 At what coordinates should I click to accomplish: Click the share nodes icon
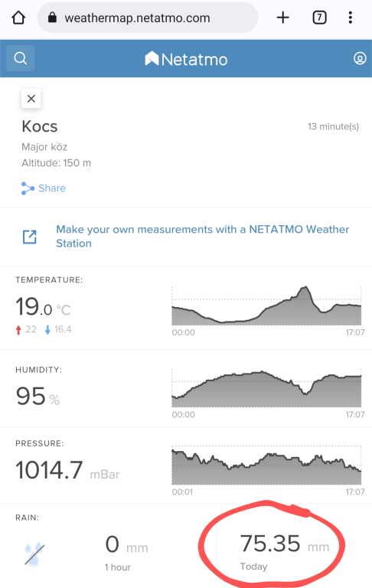(x=28, y=188)
